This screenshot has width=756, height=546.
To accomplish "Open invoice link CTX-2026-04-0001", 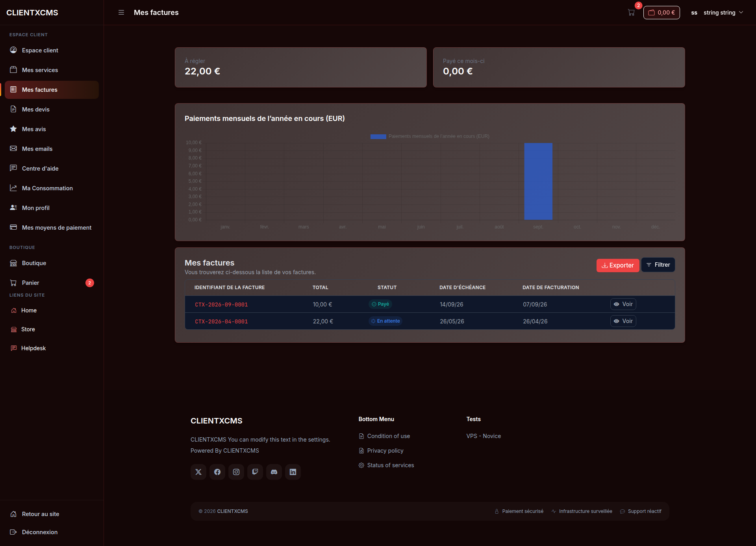I will 221,321.
